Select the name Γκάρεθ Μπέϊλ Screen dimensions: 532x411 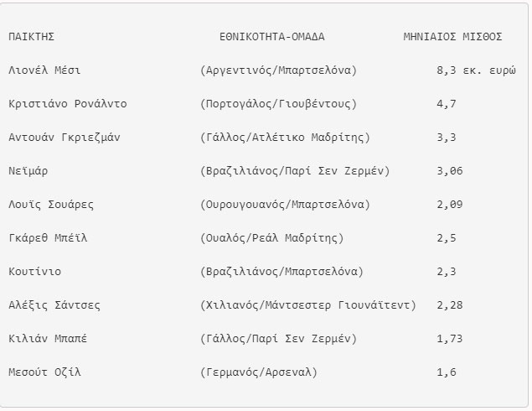pos(47,238)
